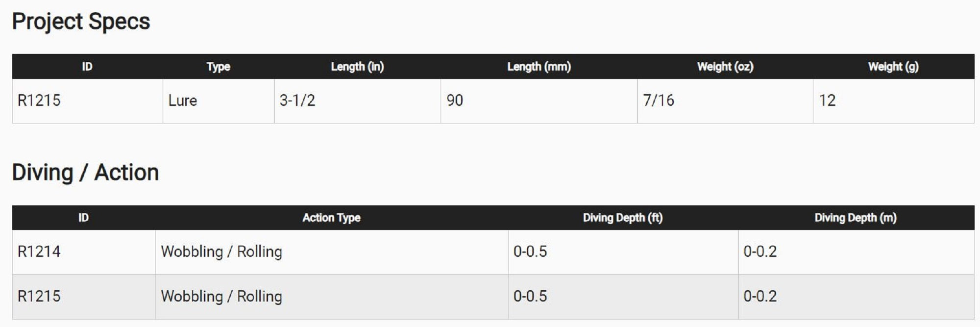Click Wobbling / Rolling in the R1214 row
The image size is (980, 327).
point(221,252)
